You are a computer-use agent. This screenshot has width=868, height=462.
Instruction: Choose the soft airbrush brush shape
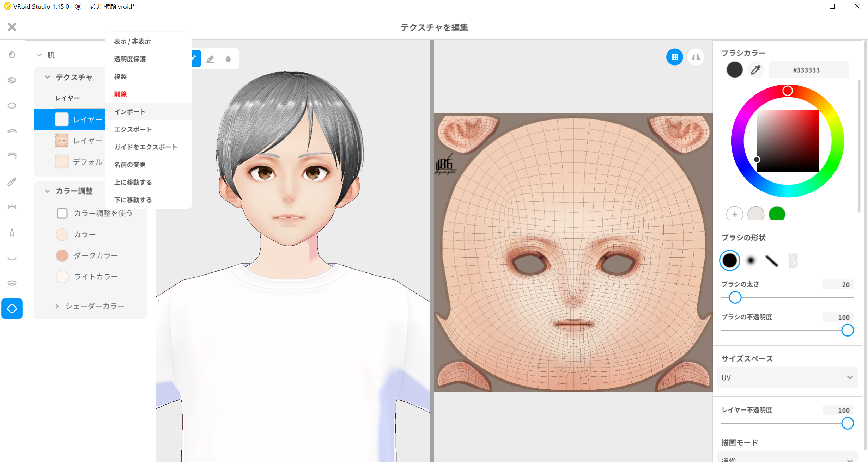click(x=751, y=261)
